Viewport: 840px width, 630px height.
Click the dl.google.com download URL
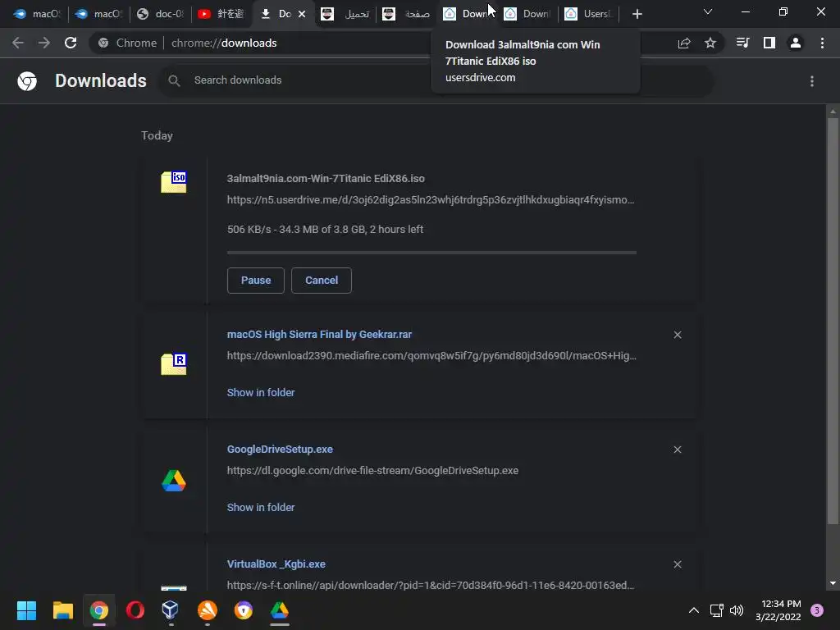click(x=372, y=470)
